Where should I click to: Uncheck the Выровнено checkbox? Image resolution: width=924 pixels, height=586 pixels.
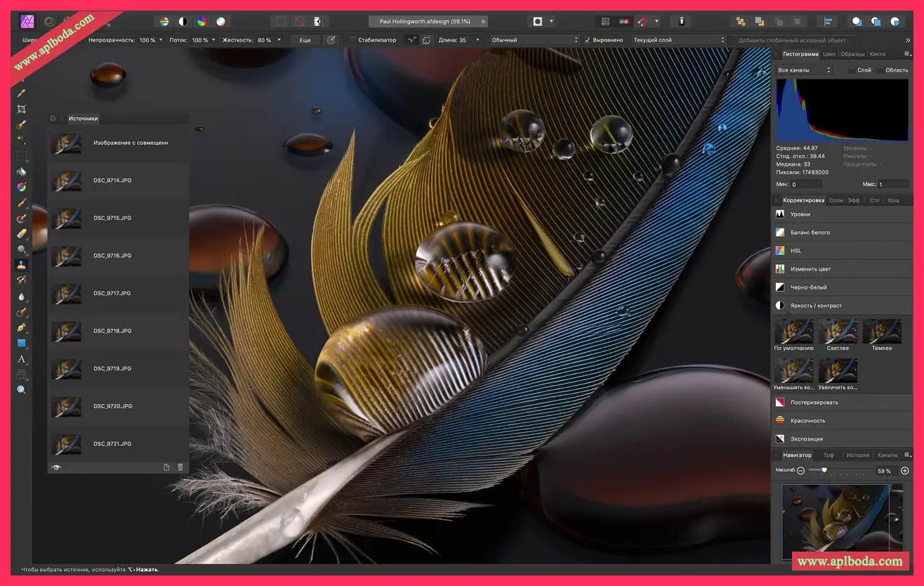pyautogui.click(x=587, y=40)
